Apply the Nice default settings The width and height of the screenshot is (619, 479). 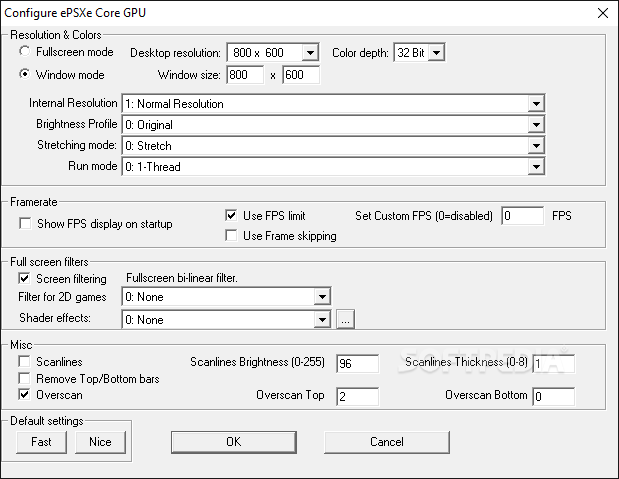(100, 442)
